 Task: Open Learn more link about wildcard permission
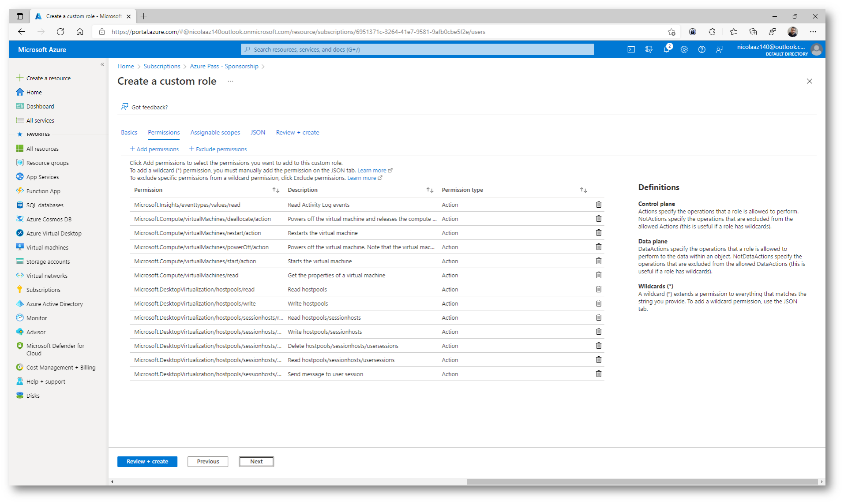coord(375,171)
